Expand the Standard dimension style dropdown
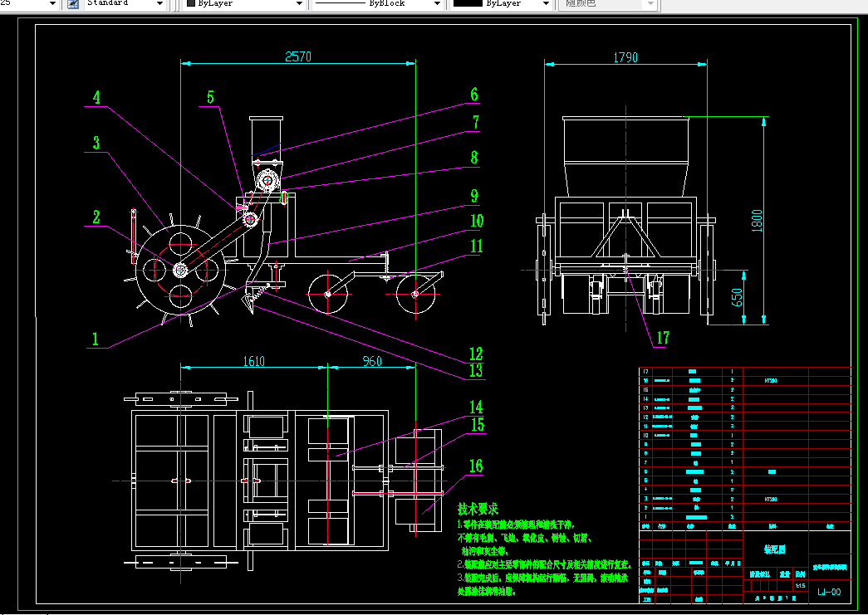Viewport: 868px width, 615px height. (x=160, y=4)
